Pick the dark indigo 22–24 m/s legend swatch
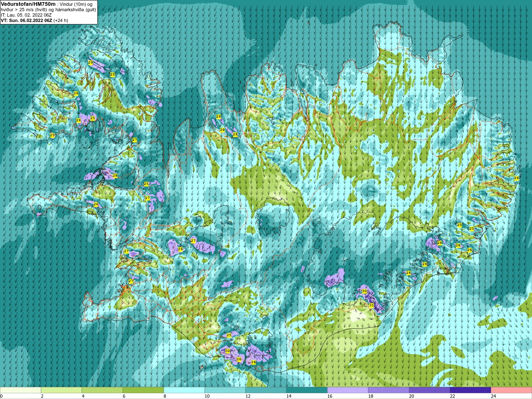 470,390
